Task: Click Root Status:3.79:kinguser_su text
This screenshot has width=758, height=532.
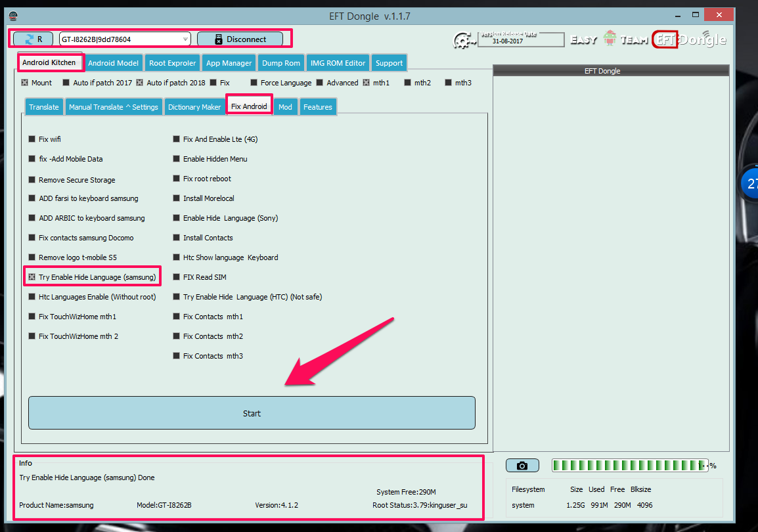Action: pyautogui.click(x=420, y=505)
